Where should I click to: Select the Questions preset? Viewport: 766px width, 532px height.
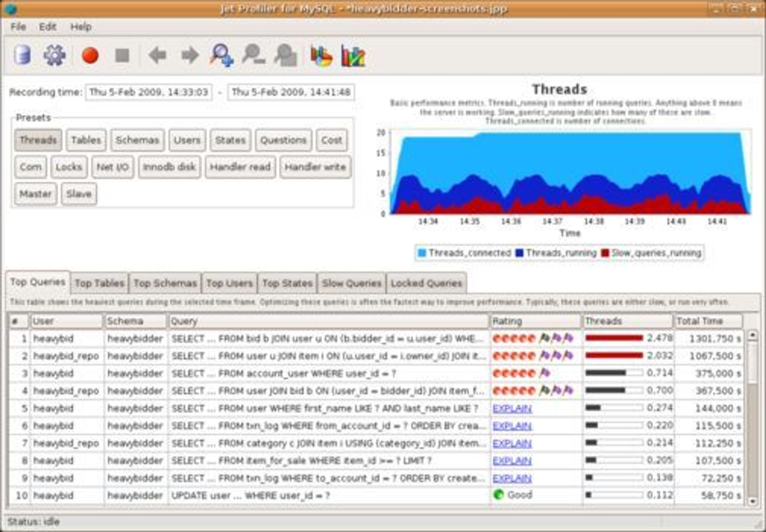coord(283,140)
